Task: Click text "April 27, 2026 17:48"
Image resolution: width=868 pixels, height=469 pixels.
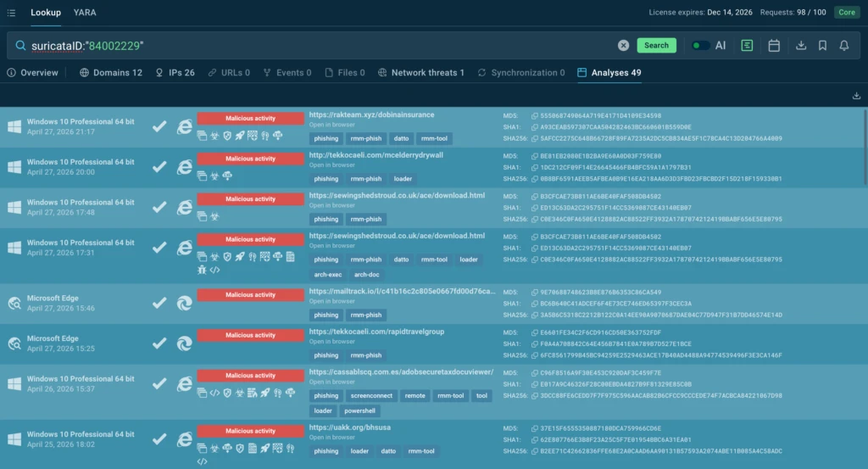Action: (61, 212)
